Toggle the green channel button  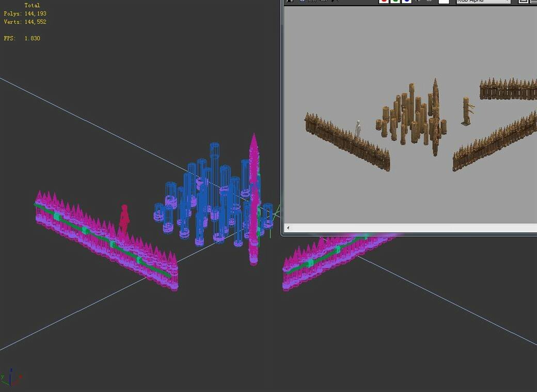point(395,1)
